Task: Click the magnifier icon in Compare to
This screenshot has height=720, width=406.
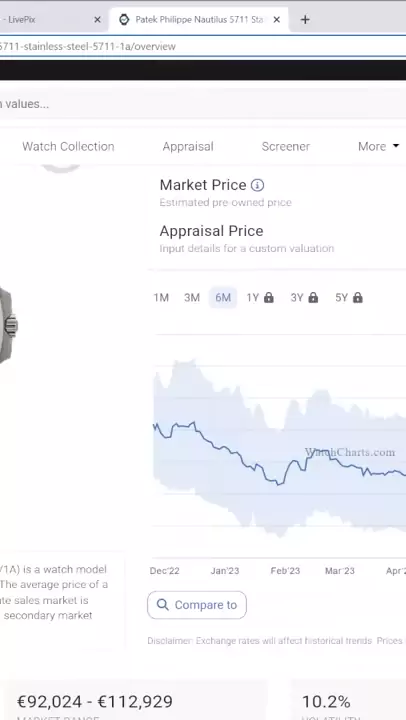Action: pyautogui.click(x=163, y=605)
